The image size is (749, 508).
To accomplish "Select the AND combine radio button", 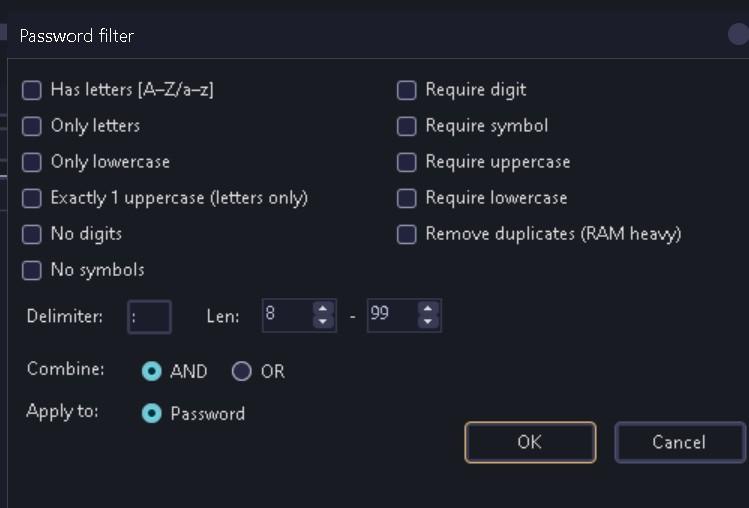I will click(x=152, y=371).
